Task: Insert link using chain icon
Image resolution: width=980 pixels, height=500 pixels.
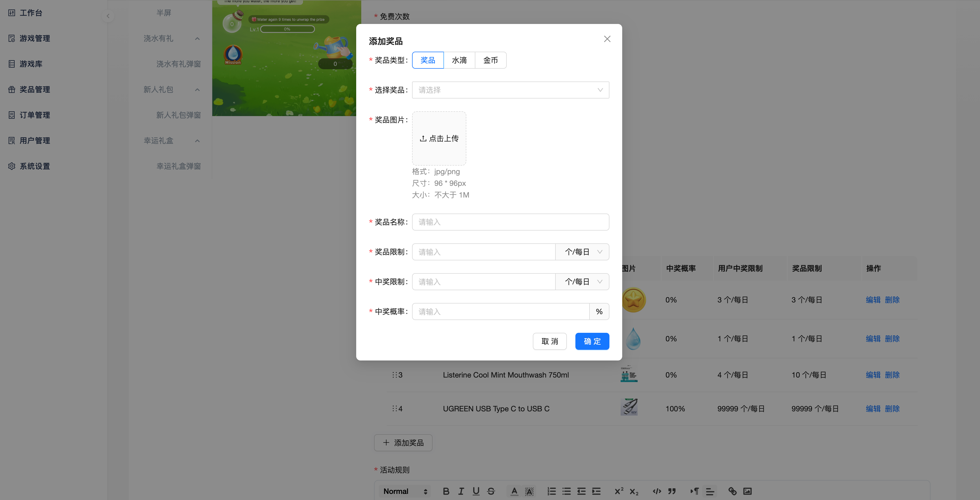Action: tap(732, 491)
